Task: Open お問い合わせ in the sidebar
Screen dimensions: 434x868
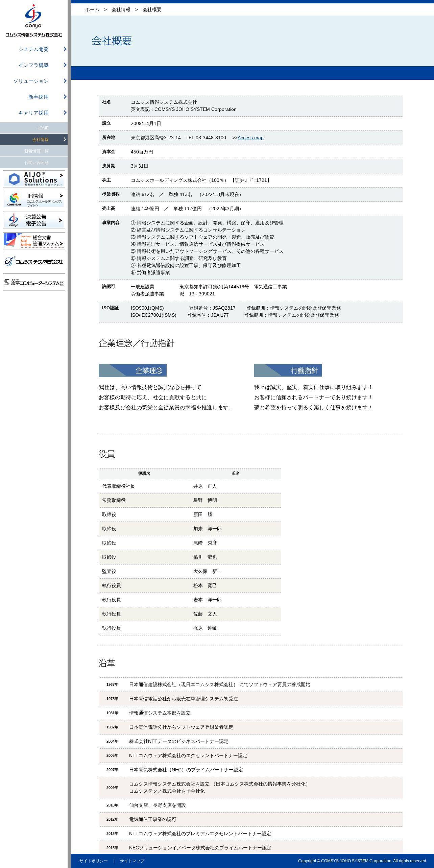Action: (34, 163)
